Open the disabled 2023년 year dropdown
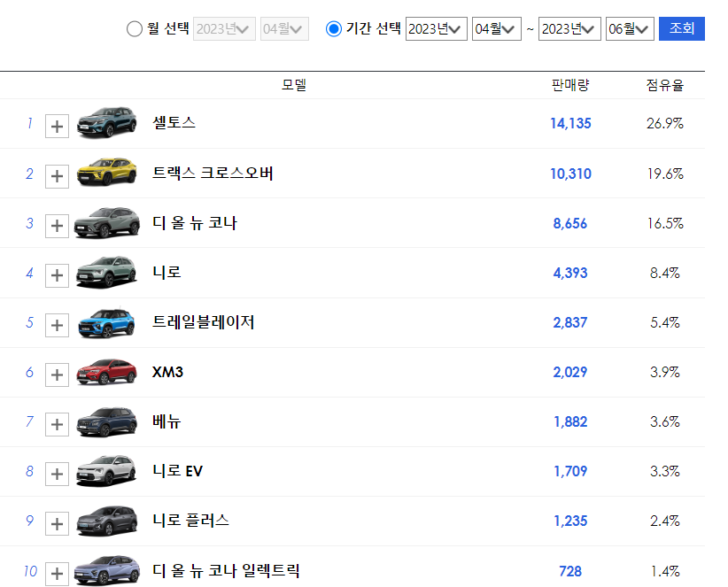 (224, 28)
